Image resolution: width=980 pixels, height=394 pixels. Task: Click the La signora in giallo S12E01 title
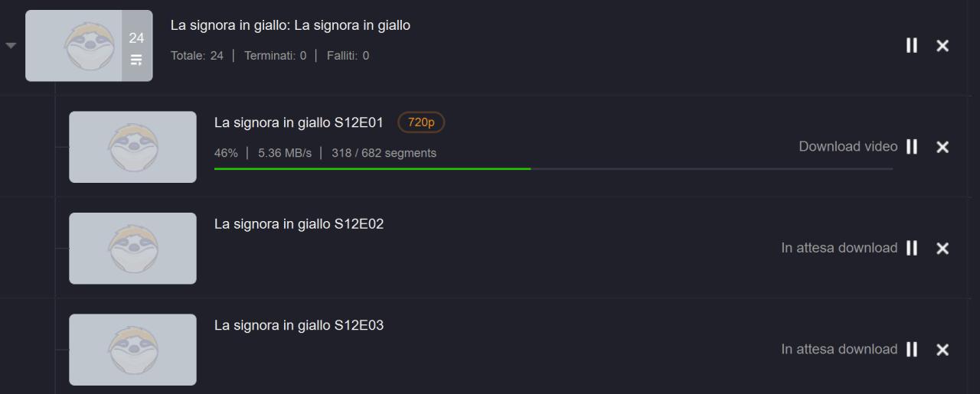coord(299,122)
